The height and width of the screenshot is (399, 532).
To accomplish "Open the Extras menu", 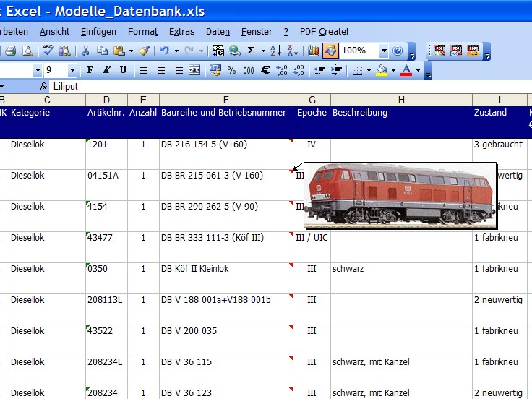I will point(182,32).
